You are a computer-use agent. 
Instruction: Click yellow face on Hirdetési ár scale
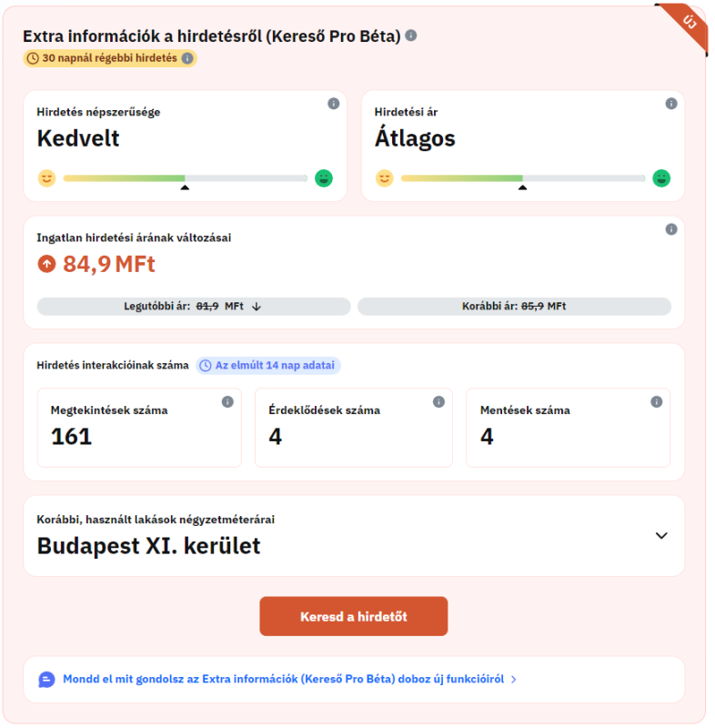(385, 178)
